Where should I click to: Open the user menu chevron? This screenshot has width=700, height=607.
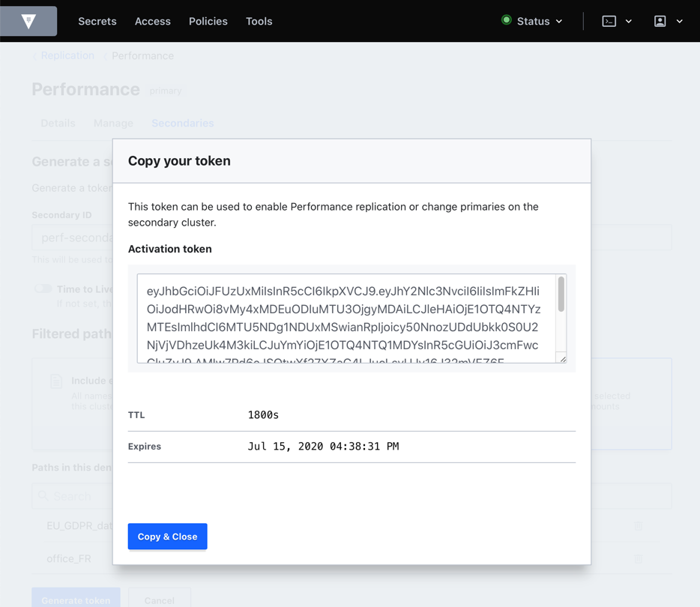679,21
